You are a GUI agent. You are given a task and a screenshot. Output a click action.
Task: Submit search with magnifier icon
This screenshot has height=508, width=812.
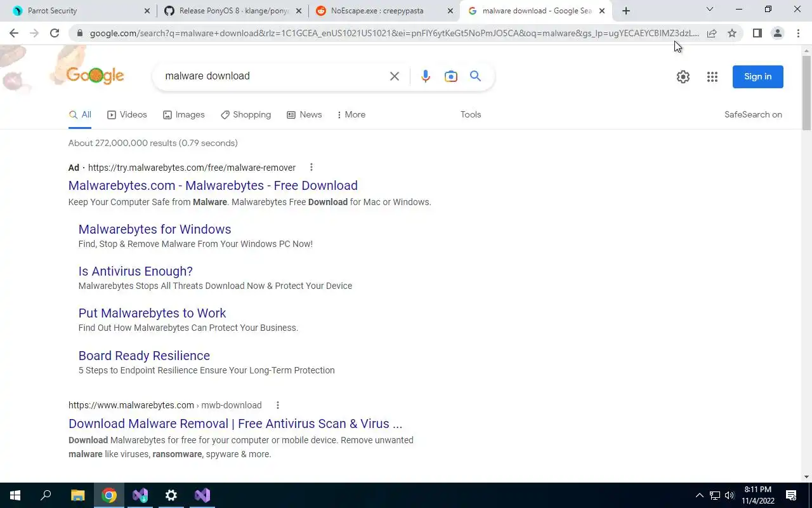tap(475, 76)
